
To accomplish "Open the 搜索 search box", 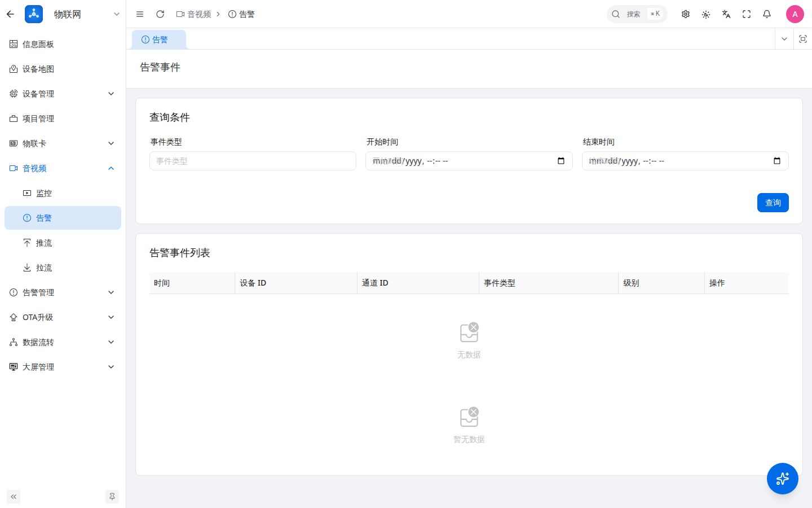I will tap(637, 14).
